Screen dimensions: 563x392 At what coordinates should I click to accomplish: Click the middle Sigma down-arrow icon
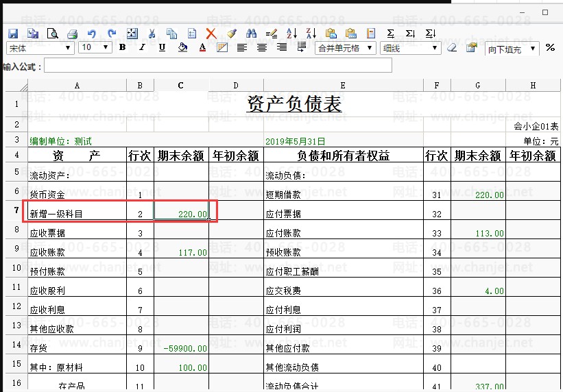pyautogui.click(x=410, y=34)
